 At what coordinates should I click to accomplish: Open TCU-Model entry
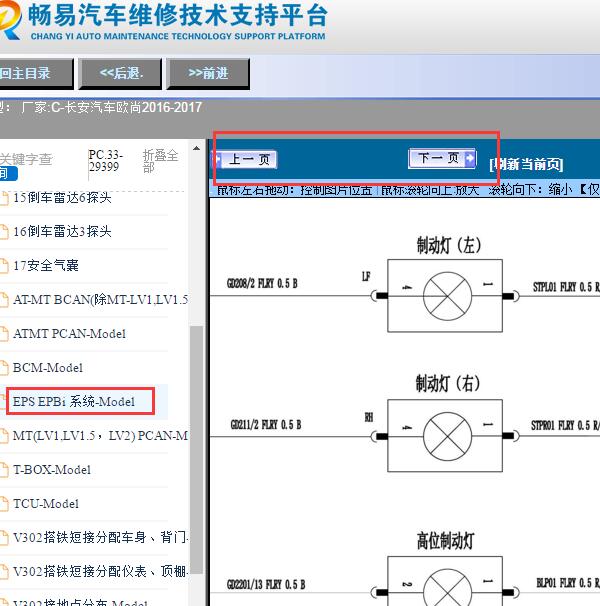46,504
